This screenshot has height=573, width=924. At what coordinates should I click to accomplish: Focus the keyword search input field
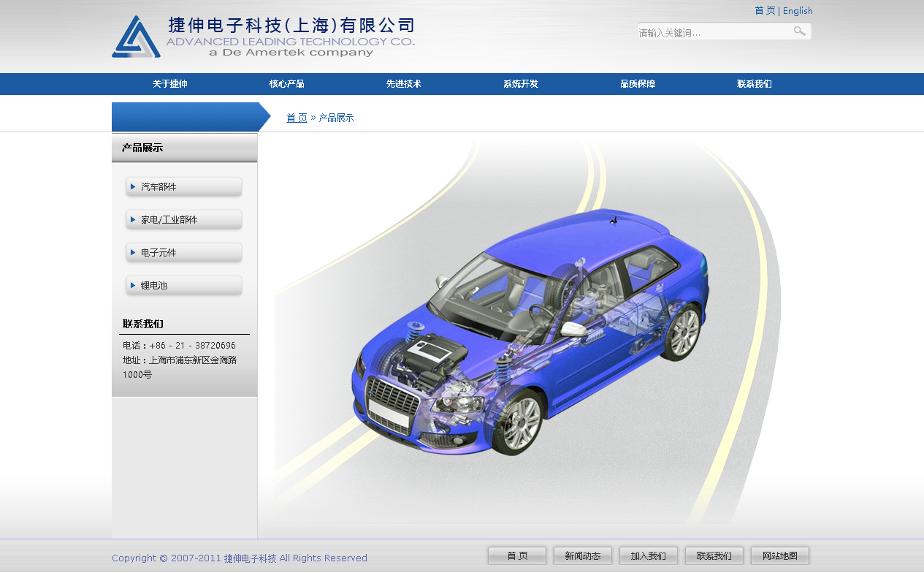pos(712,32)
